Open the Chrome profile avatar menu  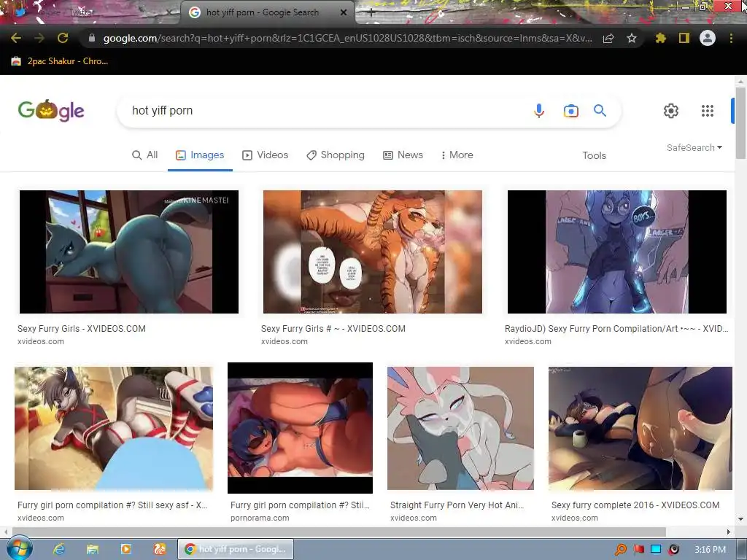pos(708,38)
